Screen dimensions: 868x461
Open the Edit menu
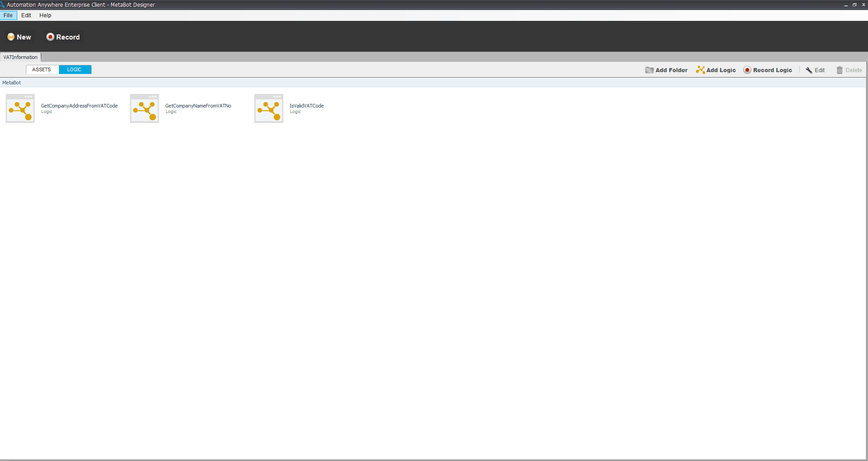26,15
